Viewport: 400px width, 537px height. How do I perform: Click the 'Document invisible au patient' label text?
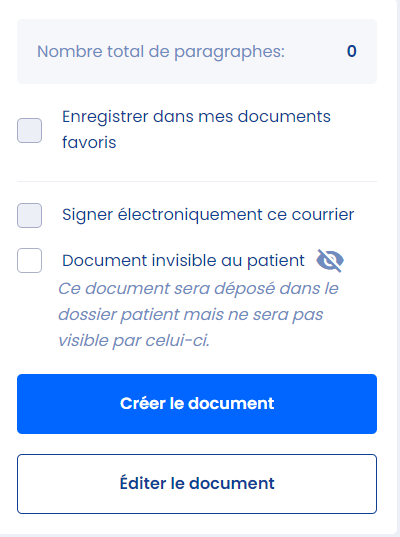(183, 261)
